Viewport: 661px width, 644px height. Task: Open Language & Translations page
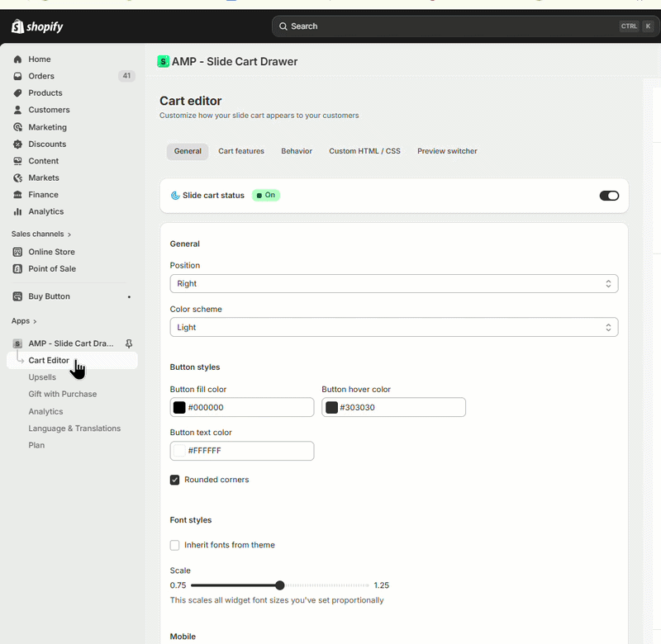74,429
